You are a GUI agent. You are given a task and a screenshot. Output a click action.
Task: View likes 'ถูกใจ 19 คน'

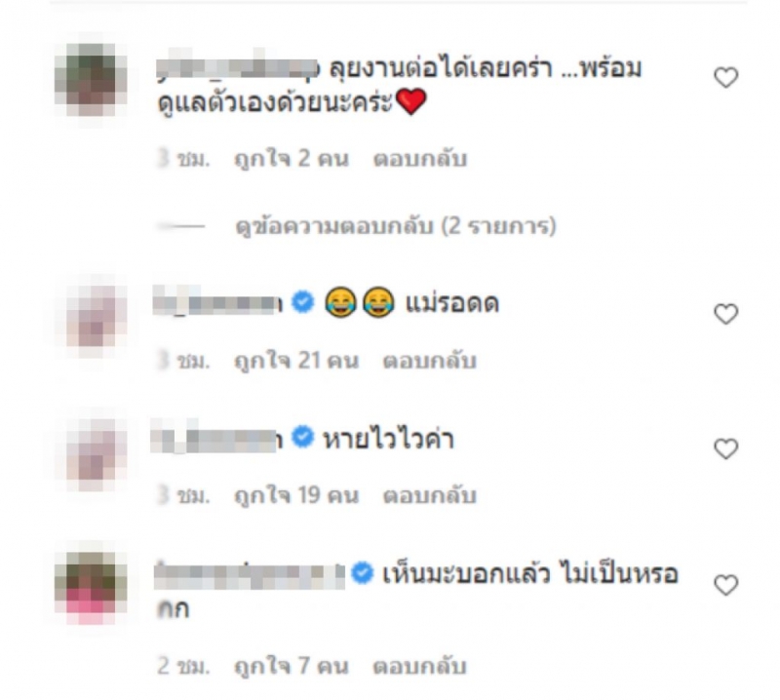pyautogui.click(x=296, y=496)
